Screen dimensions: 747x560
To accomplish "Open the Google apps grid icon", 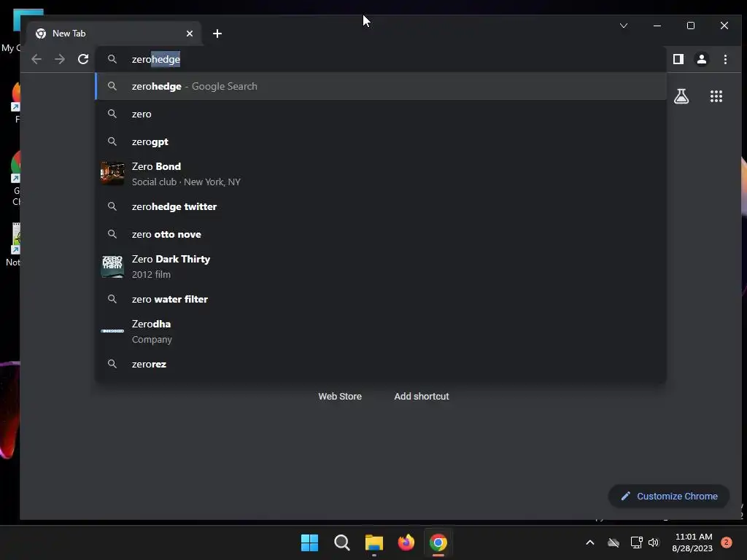I will [x=716, y=97].
